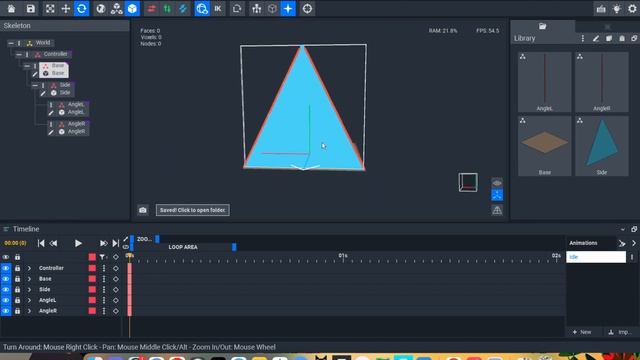Toggle the IK button in toolbar

218,9
